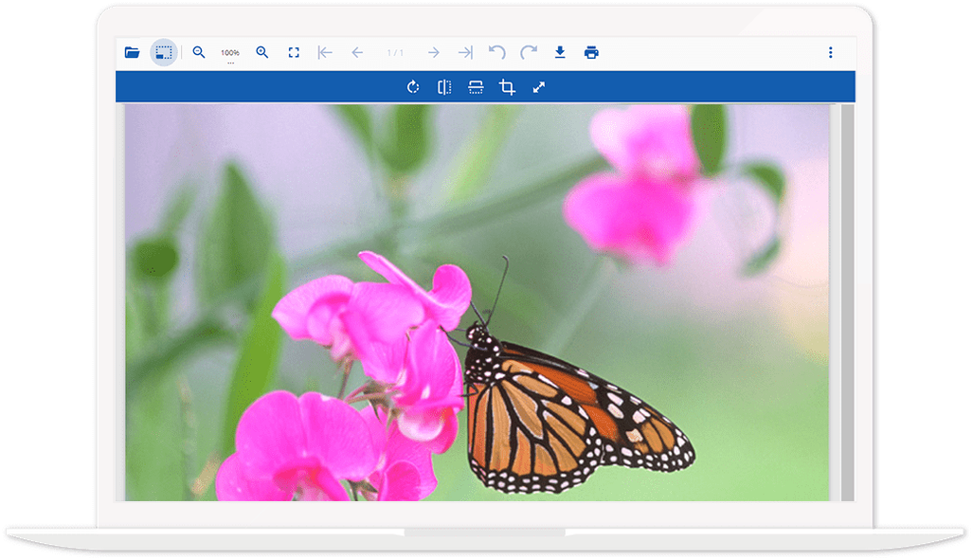The width and height of the screenshot is (973, 560).
Task: Click the zoom out magnifier
Action: 199,53
